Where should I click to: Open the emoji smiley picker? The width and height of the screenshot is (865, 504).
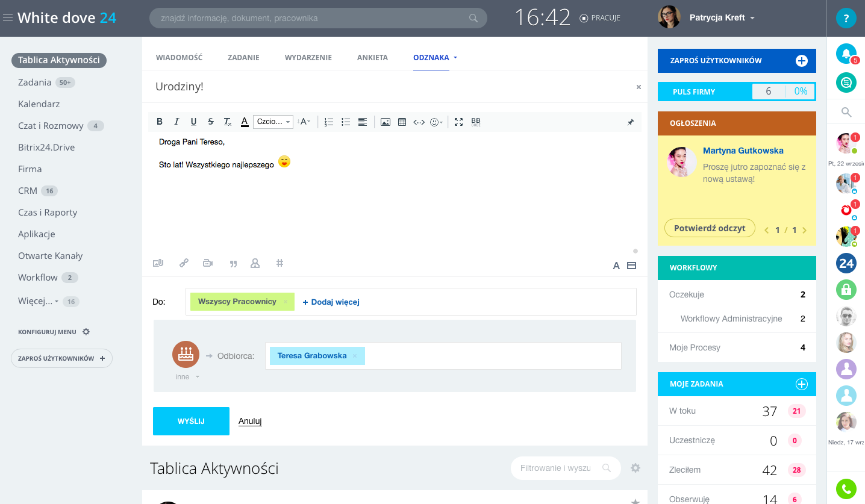[x=436, y=122]
